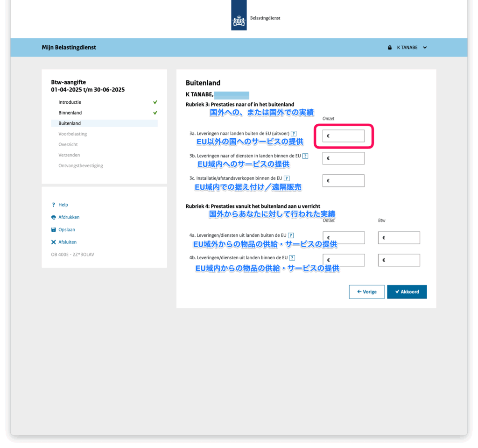Screen dimensions: 478x448
Task: Open the Help link in sidebar
Action: pyautogui.click(x=63, y=205)
